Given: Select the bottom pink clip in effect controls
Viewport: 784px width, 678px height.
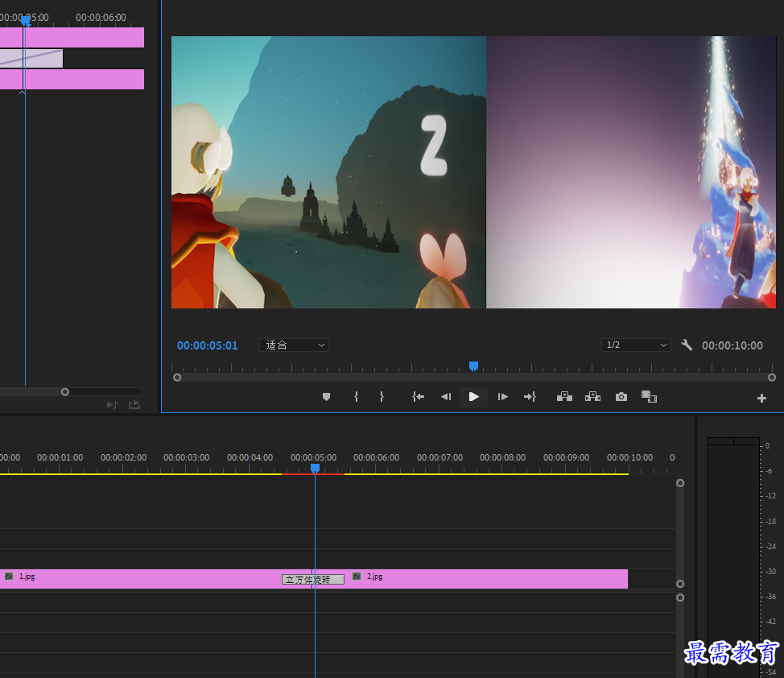Looking at the screenshot, I should coord(72,80).
